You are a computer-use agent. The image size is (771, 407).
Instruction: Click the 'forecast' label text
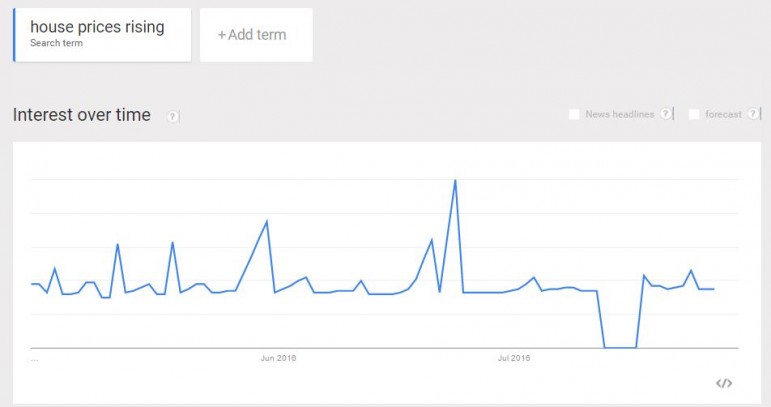click(723, 114)
